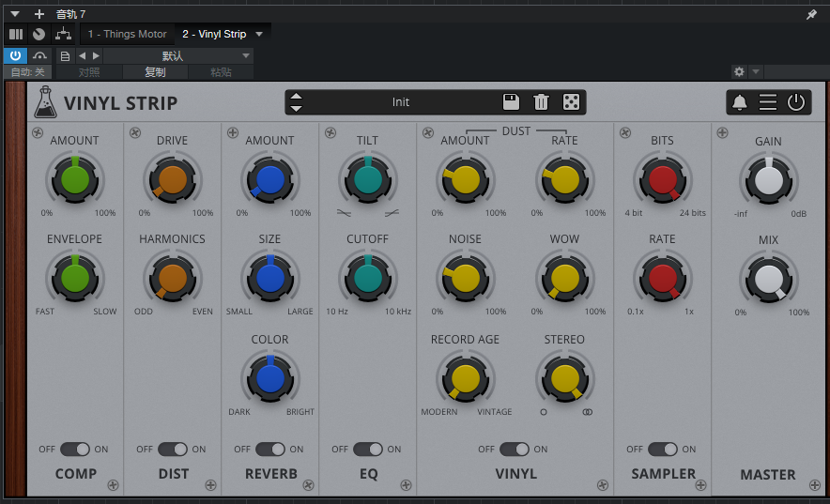The width and height of the screenshot is (830, 504).
Task: Toggle the sidechain curve button beside power
Action: click(x=39, y=55)
